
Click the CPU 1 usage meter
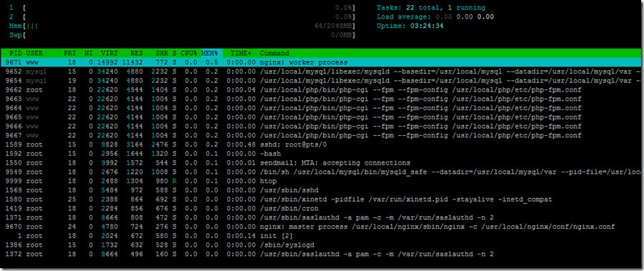pyautogui.click(x=182, y=8)
